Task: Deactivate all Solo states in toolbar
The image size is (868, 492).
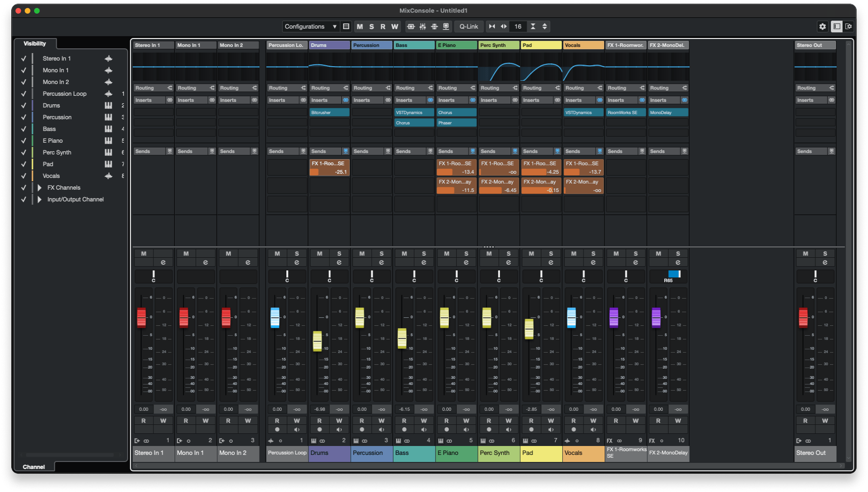Action: (371, 27)
